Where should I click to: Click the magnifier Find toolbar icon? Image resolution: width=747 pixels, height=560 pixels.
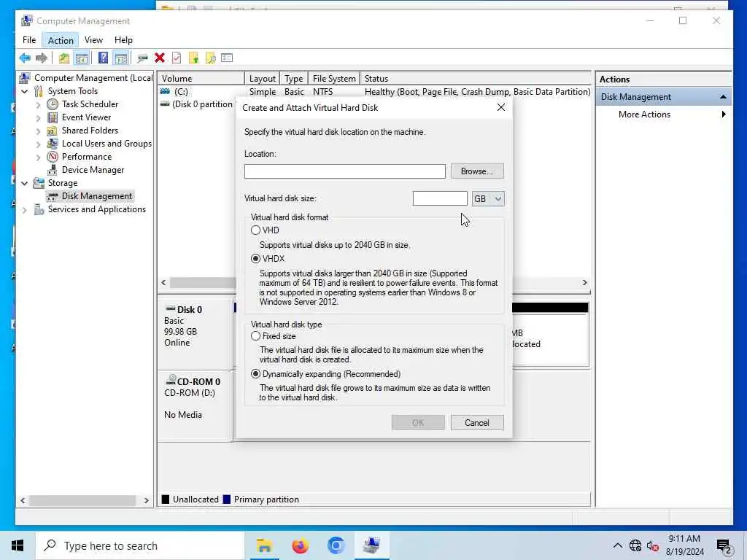point(210,58)
